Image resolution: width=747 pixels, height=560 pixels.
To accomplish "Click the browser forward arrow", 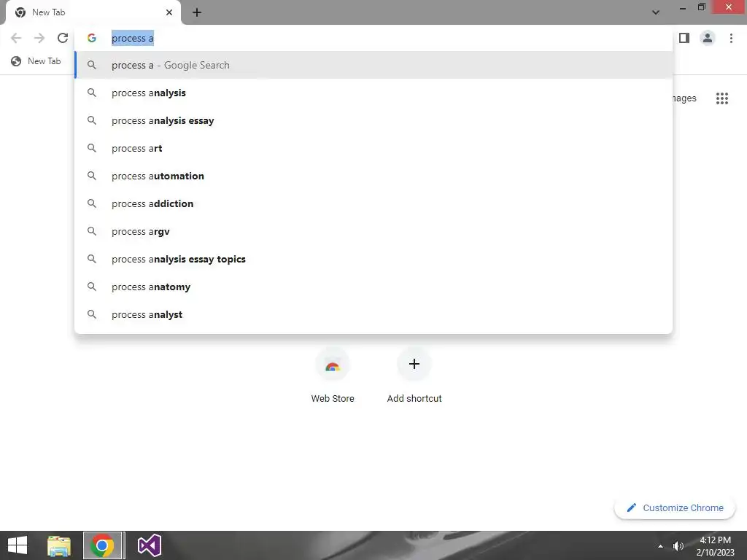I will (x=39, y=38).
